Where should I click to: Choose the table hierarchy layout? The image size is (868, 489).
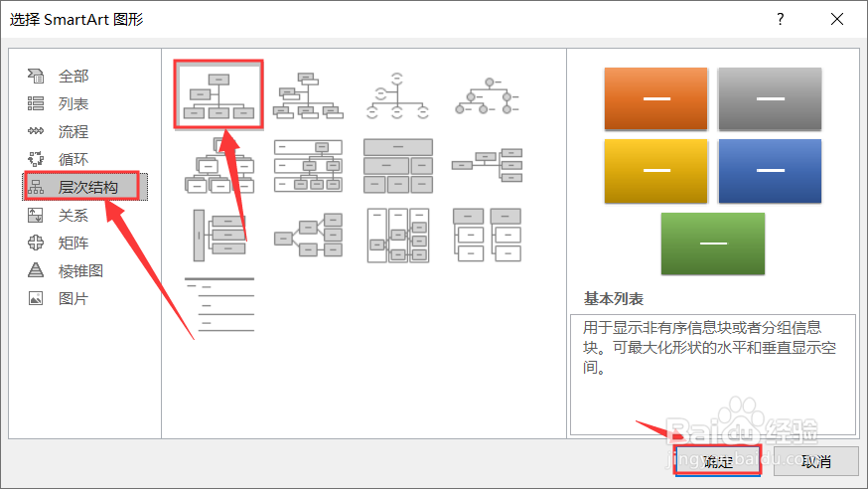[x=398, y=166]
